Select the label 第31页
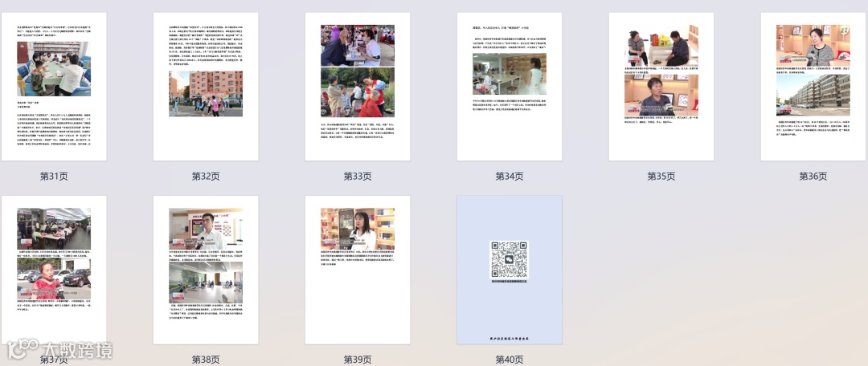 [54, 177]
